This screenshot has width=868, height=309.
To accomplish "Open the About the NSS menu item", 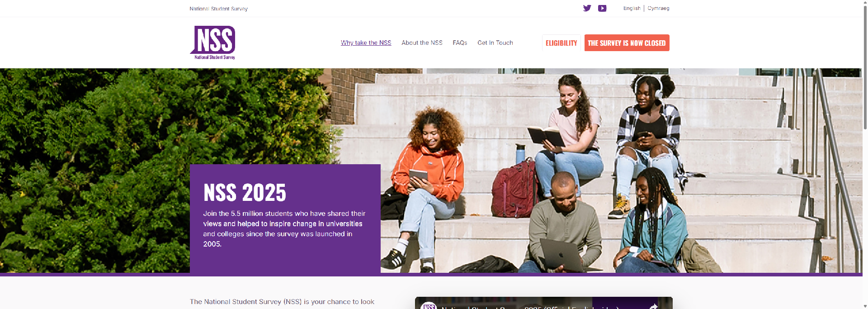I will [x=422, y=43].
